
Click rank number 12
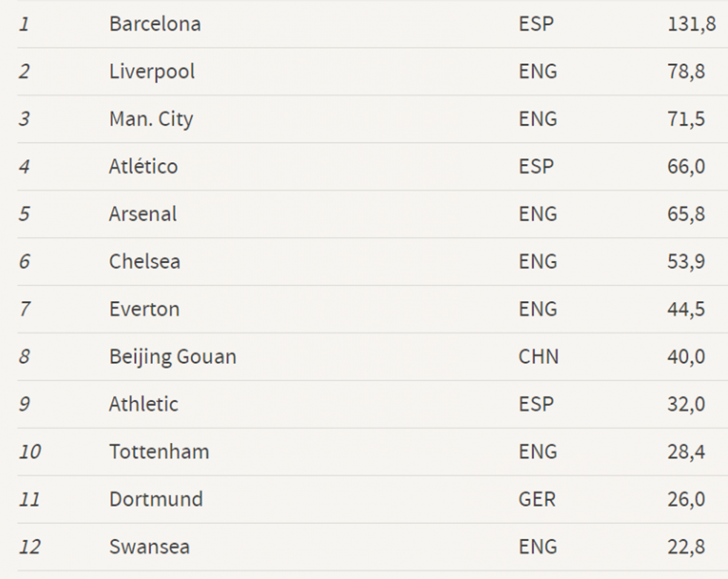point(30,547)
